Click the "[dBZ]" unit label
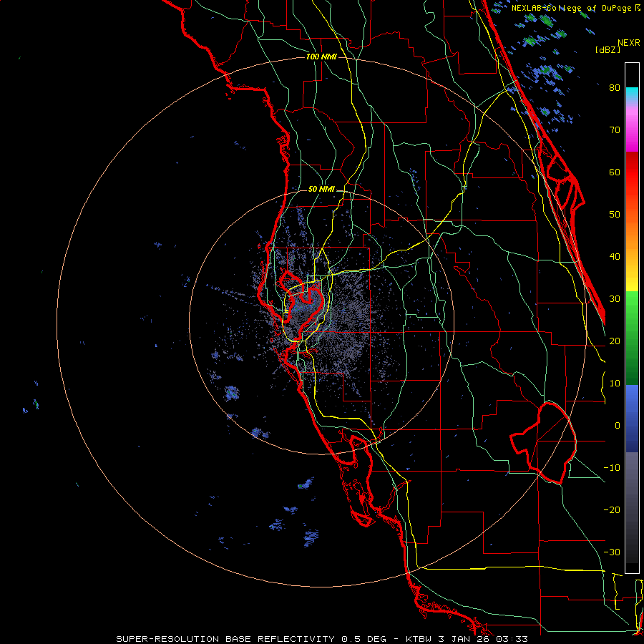The width and height of the screenshot is (644, 644). click(608, 49)
